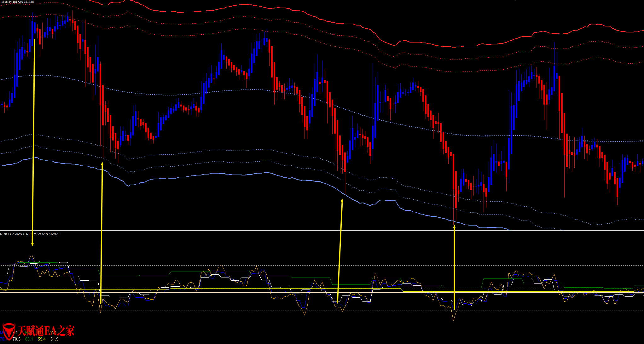Click the red 天赋通EA之家 watermark text
This screenshot has width=644, height=344.
coord(46,331)
